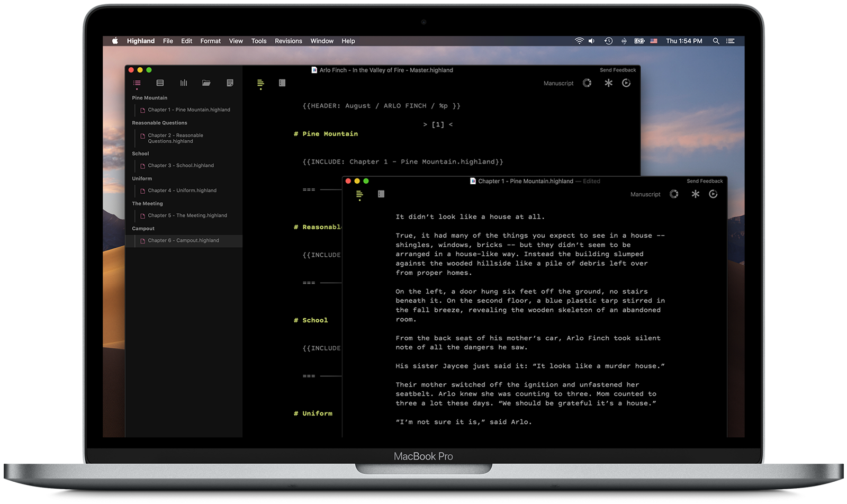Open Manuscript template dropdown in Master window
The width and height of the screenshot is (847, 504).
558,84
